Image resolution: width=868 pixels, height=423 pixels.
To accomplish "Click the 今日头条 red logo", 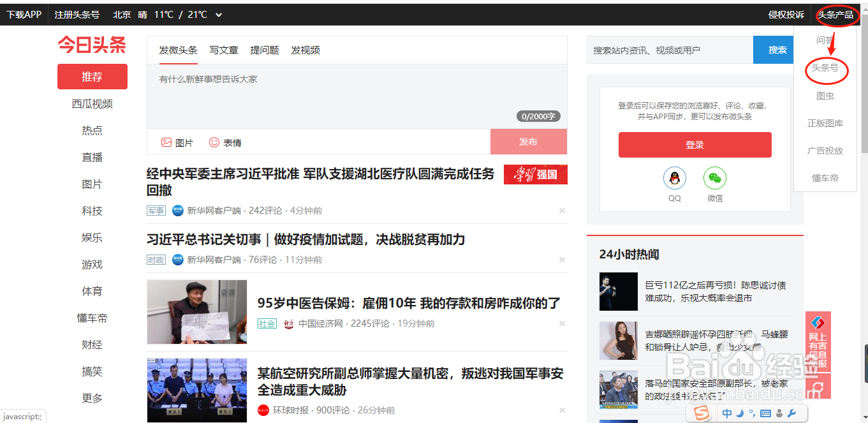I will click(92, 45).
